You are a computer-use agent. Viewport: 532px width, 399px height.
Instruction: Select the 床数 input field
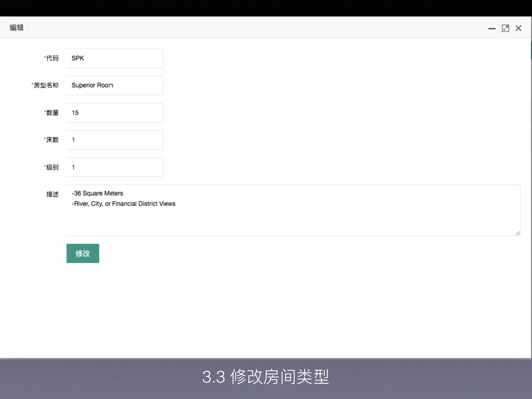pos(115,140)
